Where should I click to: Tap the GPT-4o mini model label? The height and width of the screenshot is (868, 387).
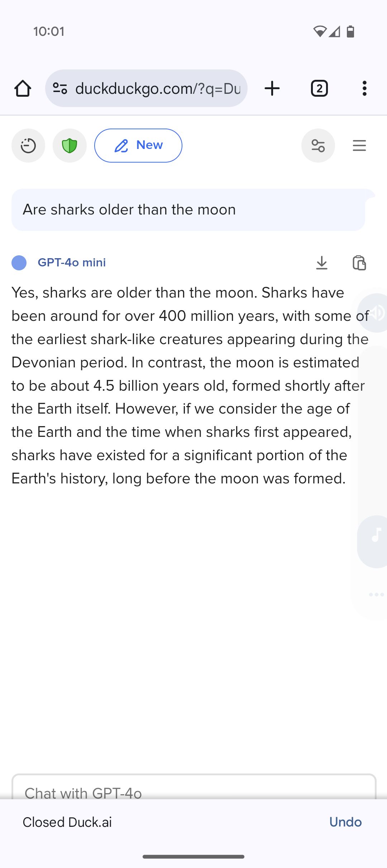[x=72, y=262]
